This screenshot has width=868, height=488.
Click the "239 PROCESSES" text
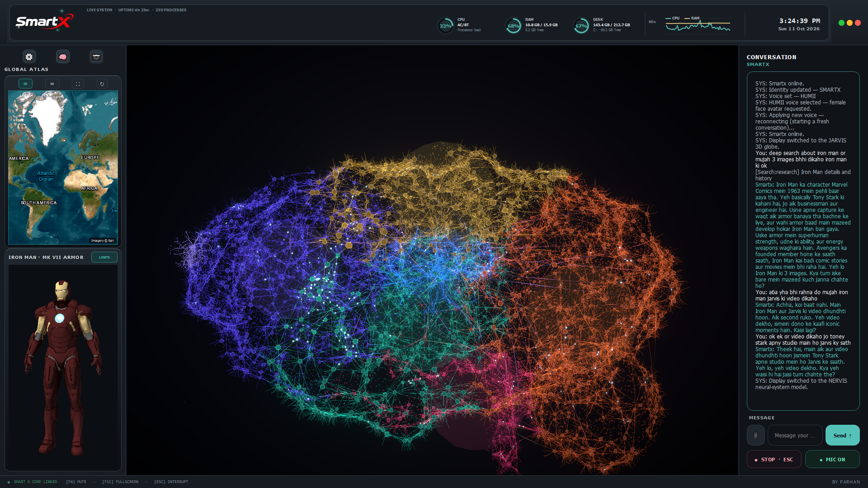click(x=171, y=10)
